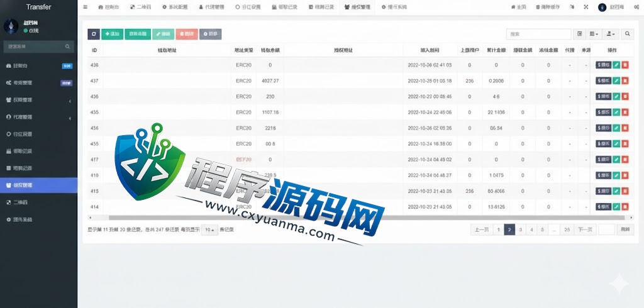Click green edit icon in row 418
This screenshot has width=644, height=308.
pyautogui.click(x=616, y=175)
